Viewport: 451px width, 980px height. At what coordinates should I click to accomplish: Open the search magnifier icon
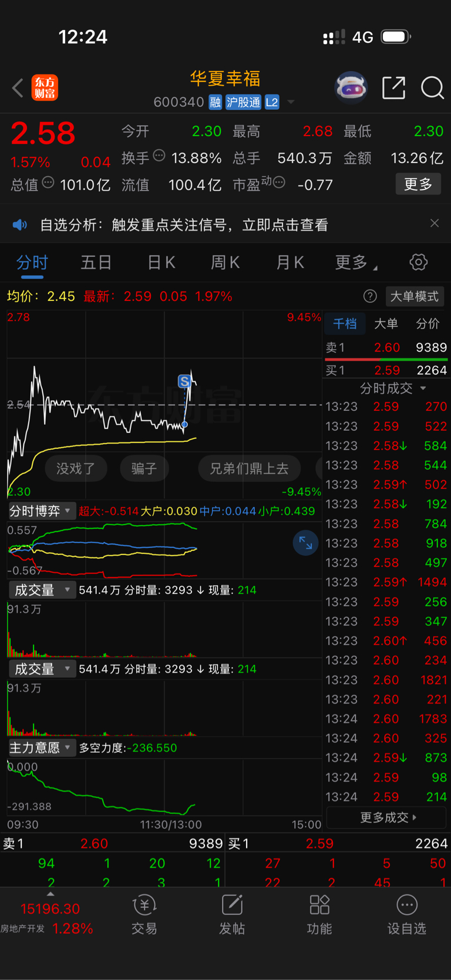point(432,88)
